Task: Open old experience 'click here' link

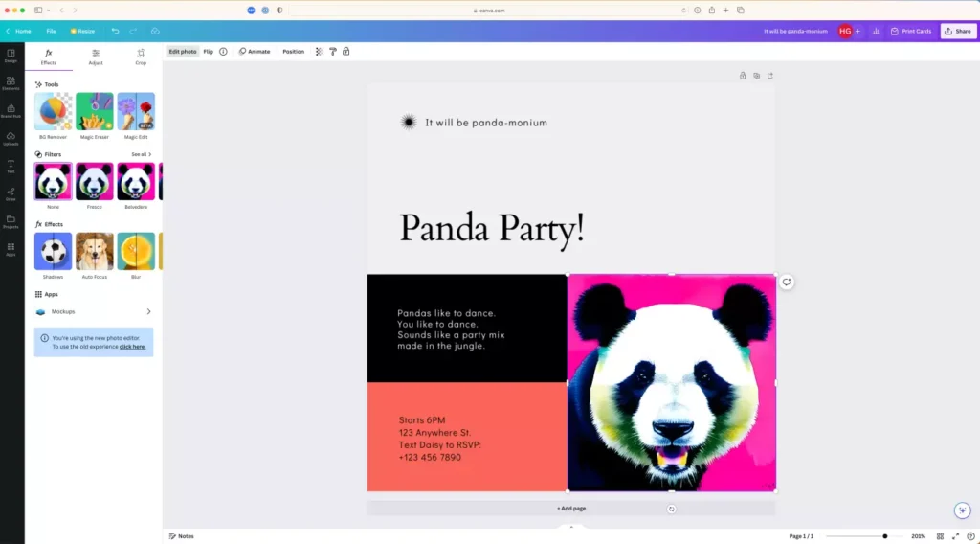Action: pos(132,347)
